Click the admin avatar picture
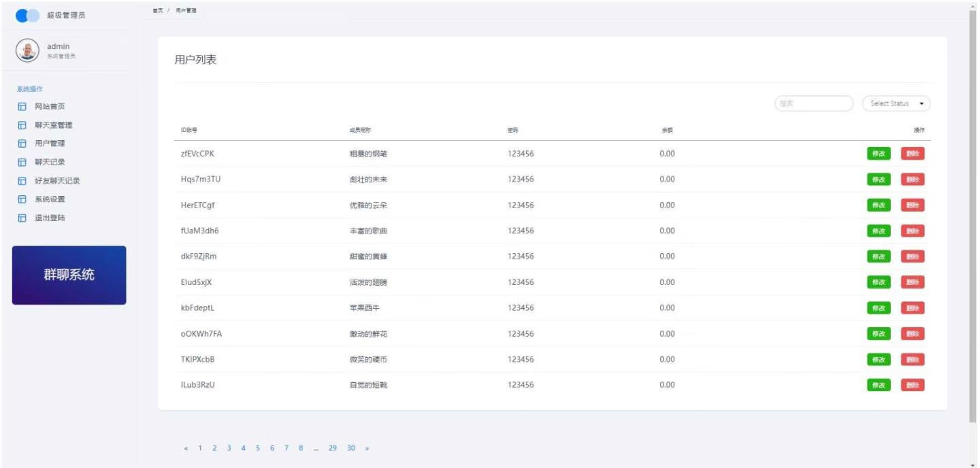Image resolution: width=980 pixels, height=468 pixels. pyautogui.click(x=27, y=51)
